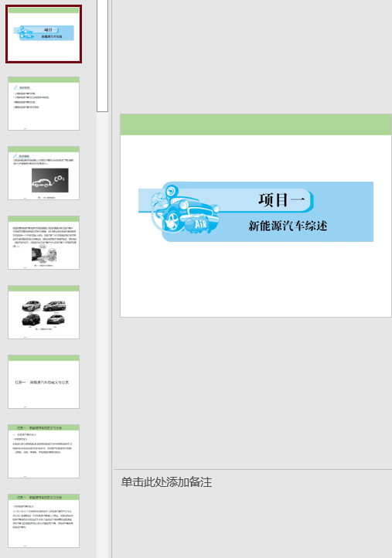The image size is (392, 558).
Task: Click the thumbnail pane scrollbar handle
Action: click(102, 55)
